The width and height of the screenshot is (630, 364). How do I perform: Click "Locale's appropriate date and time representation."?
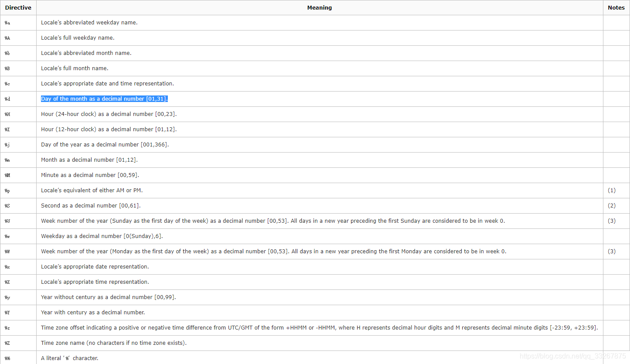pos(107,84)
